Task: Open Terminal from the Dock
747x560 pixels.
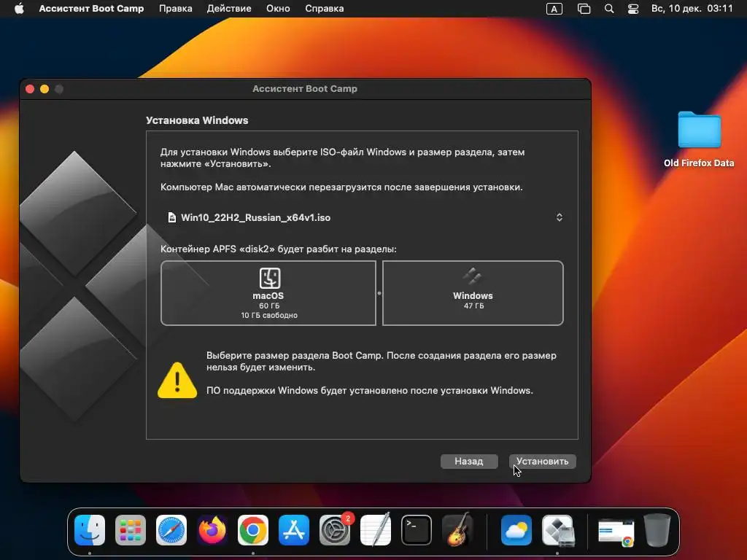Action: point(417,529)
